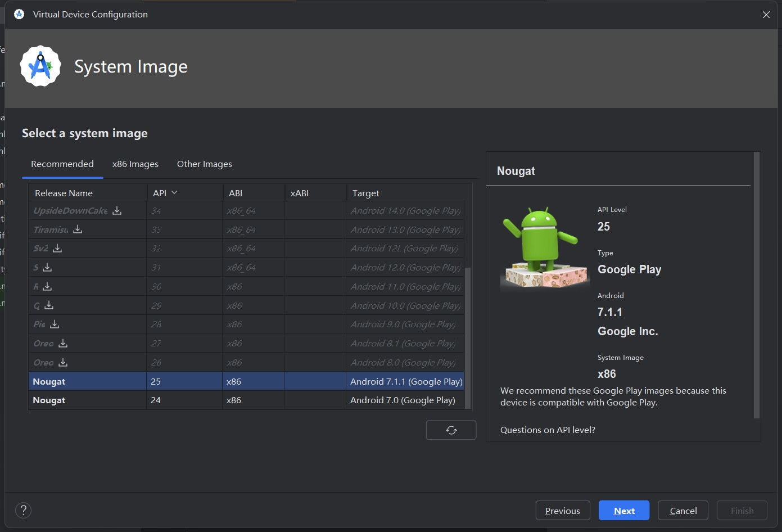Image resolution: width=782 pixels, height=532 pixels.
Task: Open the Questions on API level link
Action: [x=548, y=430]
